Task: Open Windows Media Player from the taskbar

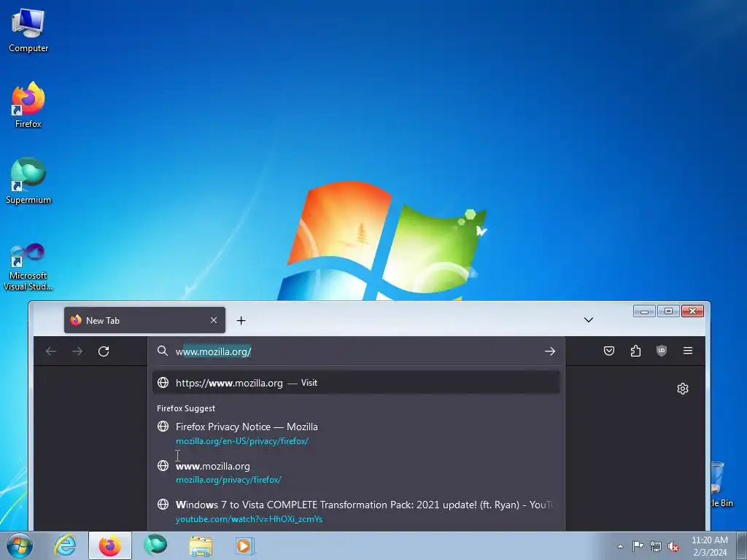Action: 245,545
